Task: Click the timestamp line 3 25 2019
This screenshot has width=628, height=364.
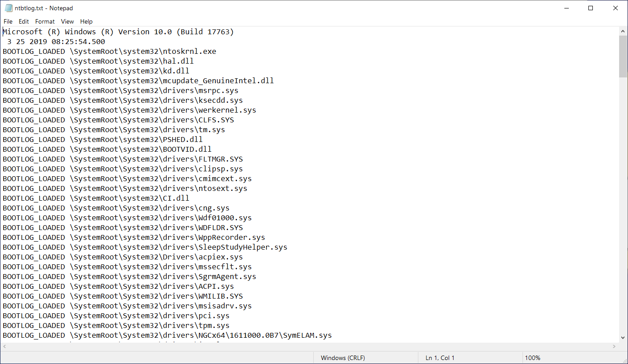Action: click(56, 42)
